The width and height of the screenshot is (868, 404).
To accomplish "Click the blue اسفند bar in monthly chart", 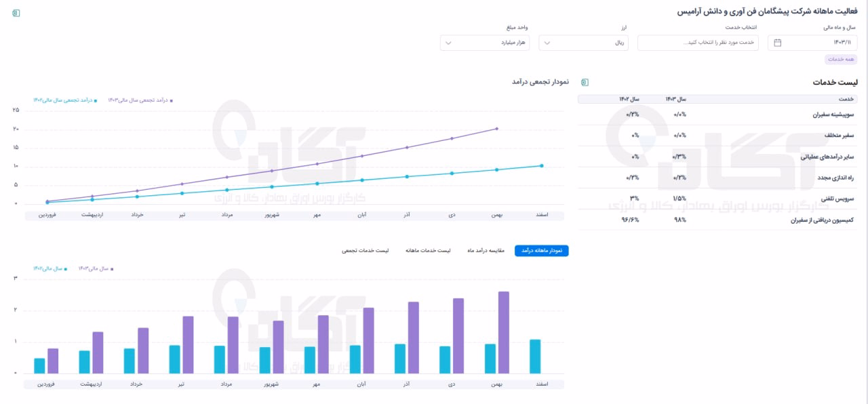I will [535, 357].
